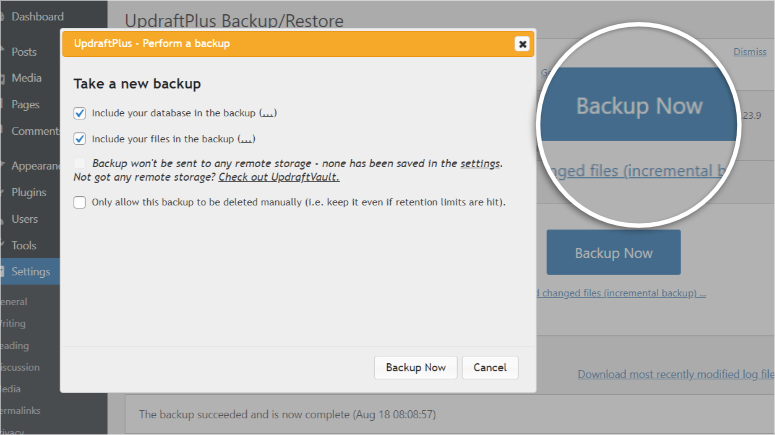Enable Only allow this backup to be deleted manually
Viewport: 775px width, 435px height.
[x=80, y=202]
